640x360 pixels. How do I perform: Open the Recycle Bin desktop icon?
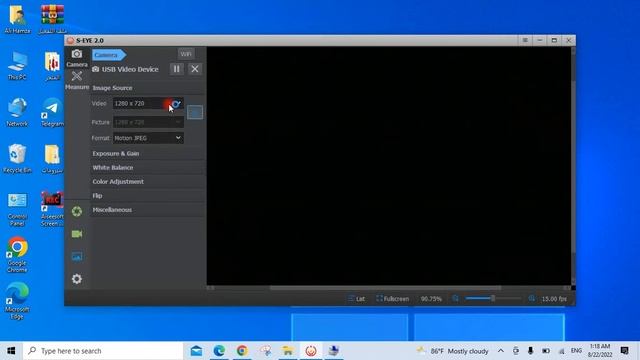17,159
